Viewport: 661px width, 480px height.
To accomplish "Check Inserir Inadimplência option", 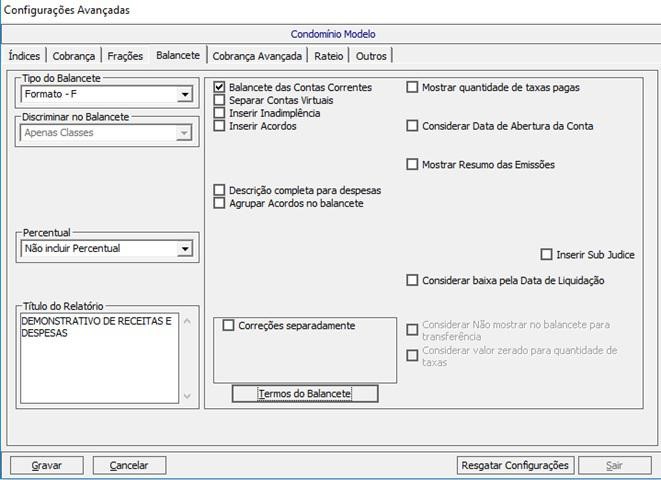I will tap(219, 113).
